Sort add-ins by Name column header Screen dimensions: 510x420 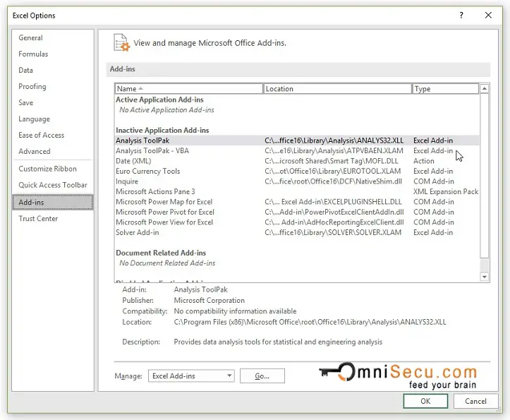[x=188, y=89]
